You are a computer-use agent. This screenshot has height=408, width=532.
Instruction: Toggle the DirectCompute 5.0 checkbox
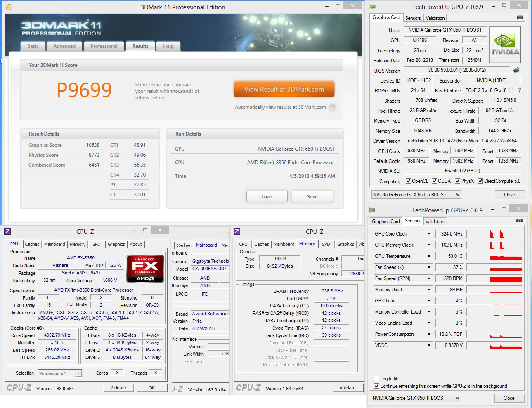(x=480, y=181)
